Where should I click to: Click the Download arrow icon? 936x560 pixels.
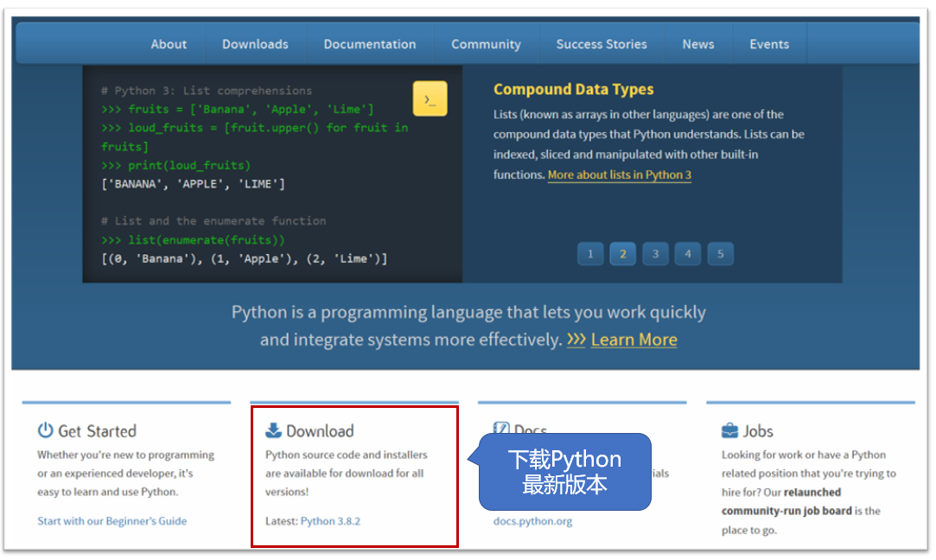click(273, 430)
